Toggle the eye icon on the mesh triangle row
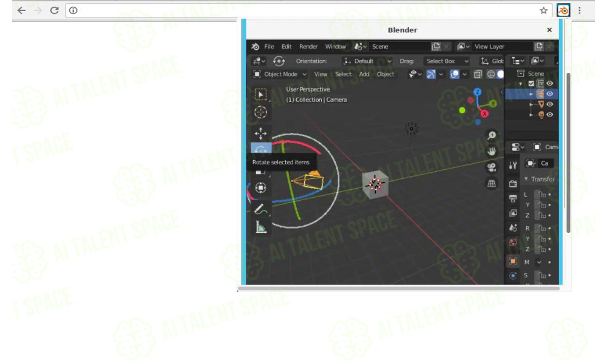The width and height of the screenshot is (607, 364). (x=550, y=104)
